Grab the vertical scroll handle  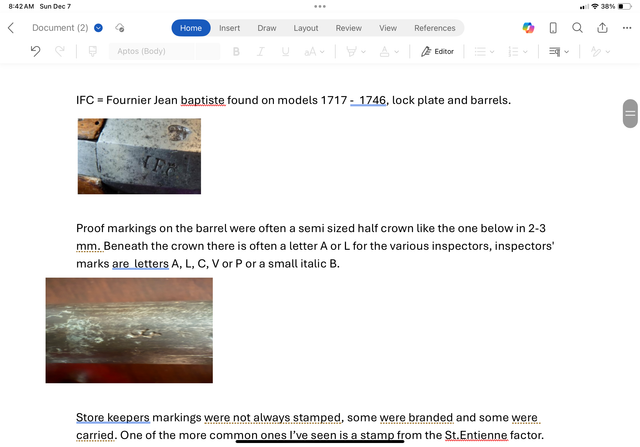[x=630, y=113]
